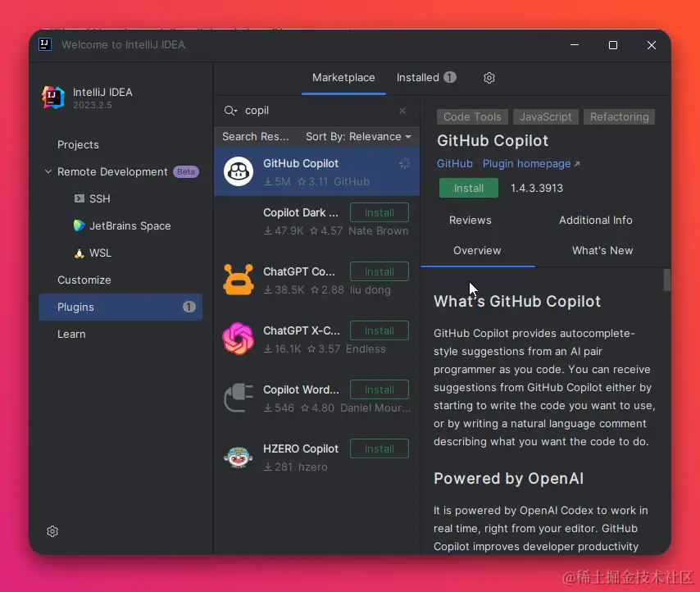Click the SSH terminal icon

click(x=79, y=198)
